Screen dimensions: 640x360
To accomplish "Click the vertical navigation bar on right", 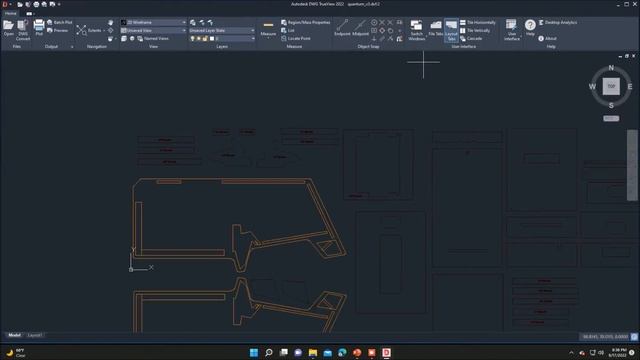I will pyautogui.click(x=632, y=165).
